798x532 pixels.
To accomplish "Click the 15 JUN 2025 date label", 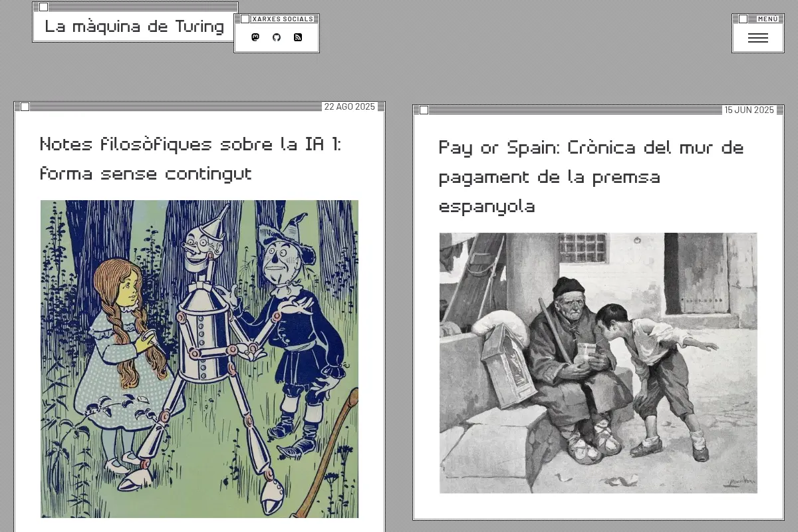I will pyautogui.click(x=749, y=110).
